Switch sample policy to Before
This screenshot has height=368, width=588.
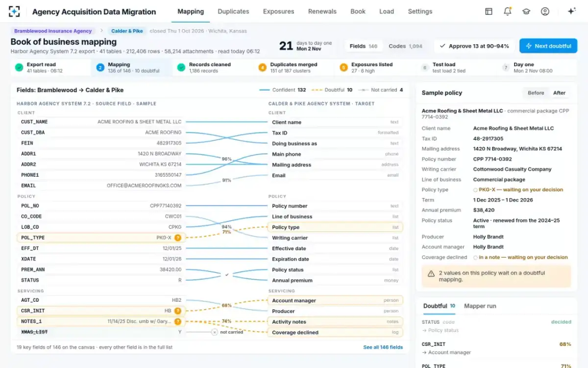(536, 93)
